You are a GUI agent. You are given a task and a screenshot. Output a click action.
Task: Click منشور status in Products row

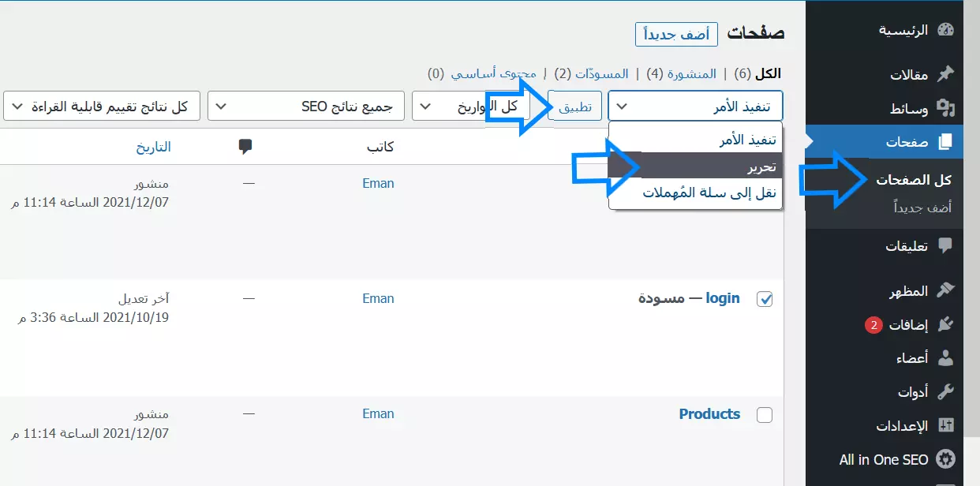pos(151,414)
